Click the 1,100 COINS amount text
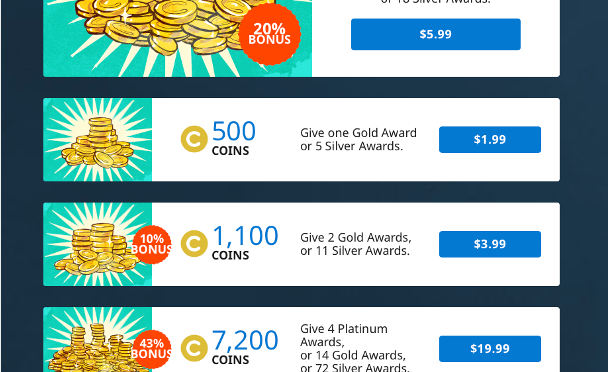Screen dimensions: 608x372 pyautogui.click(x=245, y=242)
